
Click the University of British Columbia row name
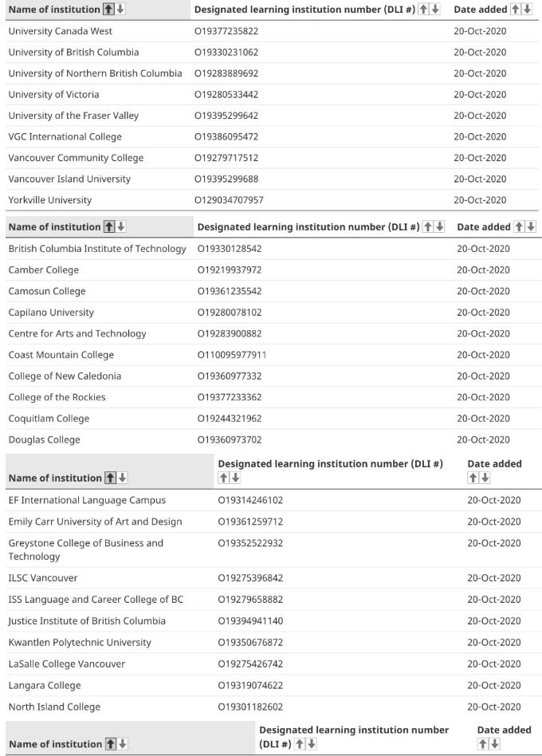click(x=73, y=52)
